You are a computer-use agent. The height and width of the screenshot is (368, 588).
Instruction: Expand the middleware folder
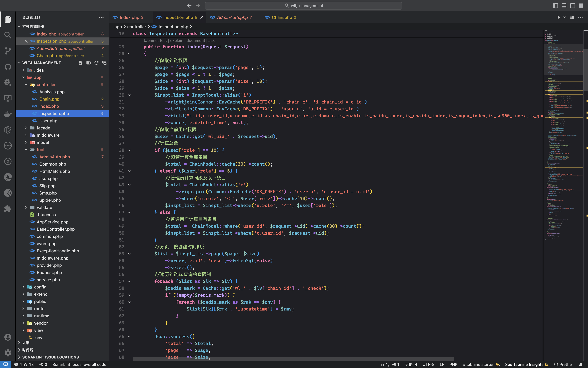[26, 135]
